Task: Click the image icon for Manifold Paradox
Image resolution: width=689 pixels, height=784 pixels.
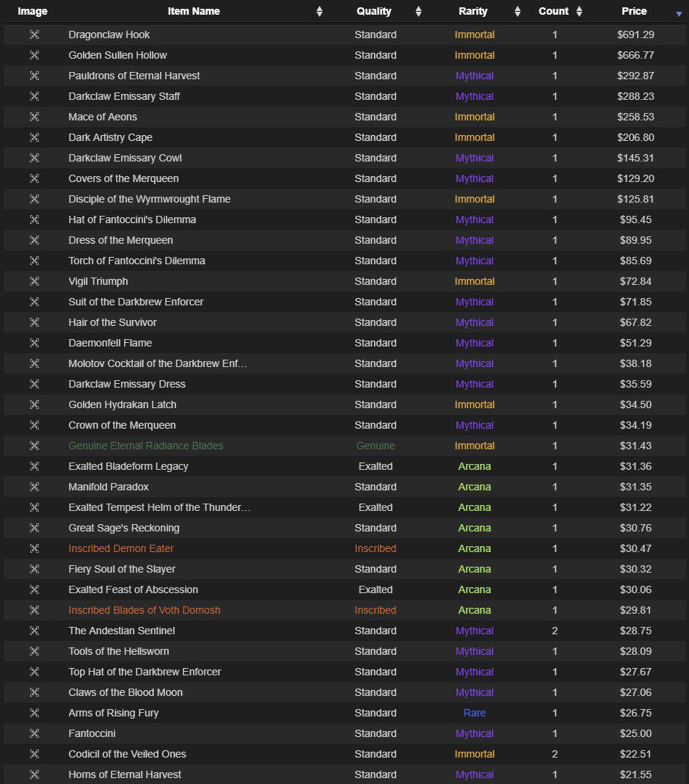Action: (x=34, y=487)
